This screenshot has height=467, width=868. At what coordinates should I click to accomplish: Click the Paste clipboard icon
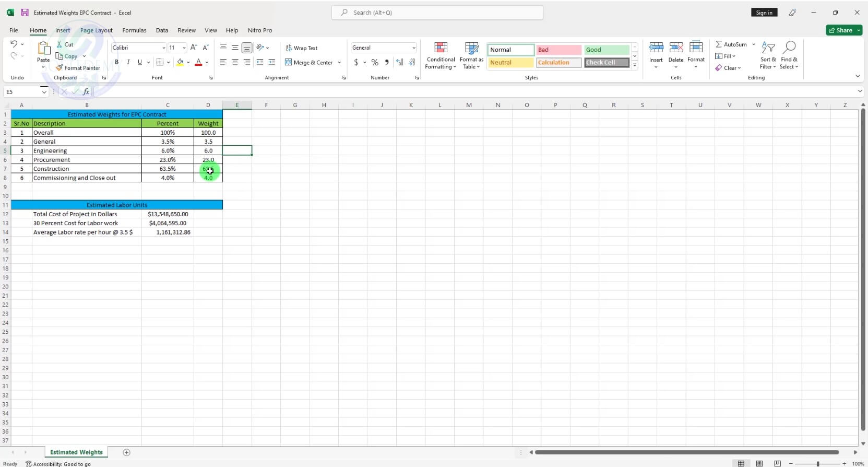[x=44, y=49]
